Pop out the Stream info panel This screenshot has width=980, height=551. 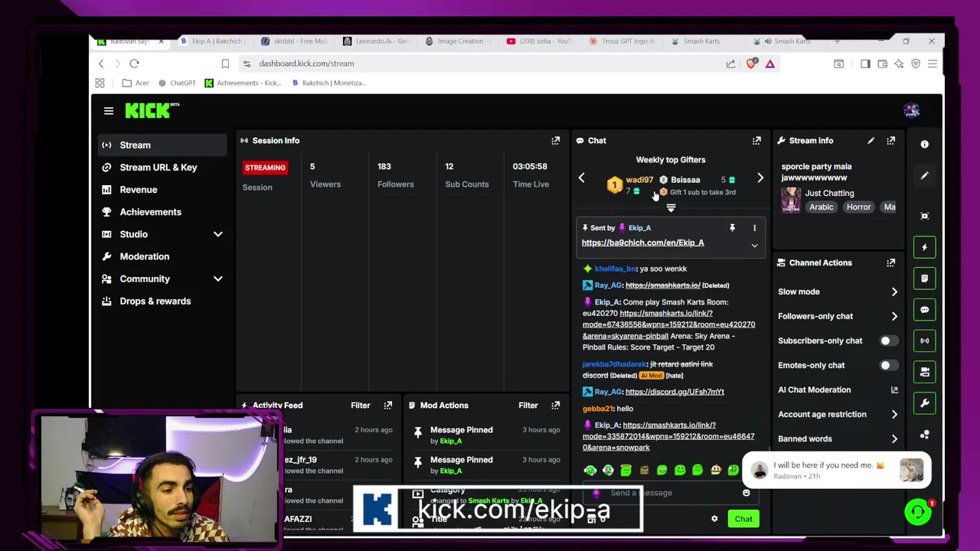[891, 141]
